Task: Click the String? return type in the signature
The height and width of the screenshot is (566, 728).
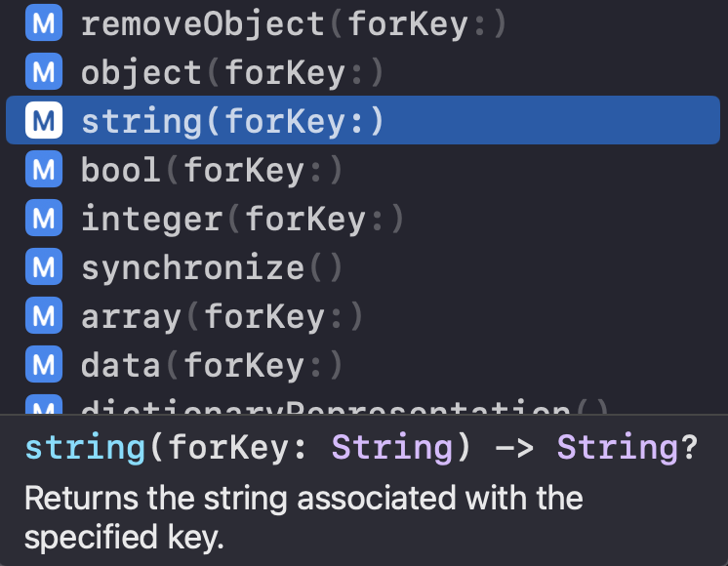Action: point(627,448)
